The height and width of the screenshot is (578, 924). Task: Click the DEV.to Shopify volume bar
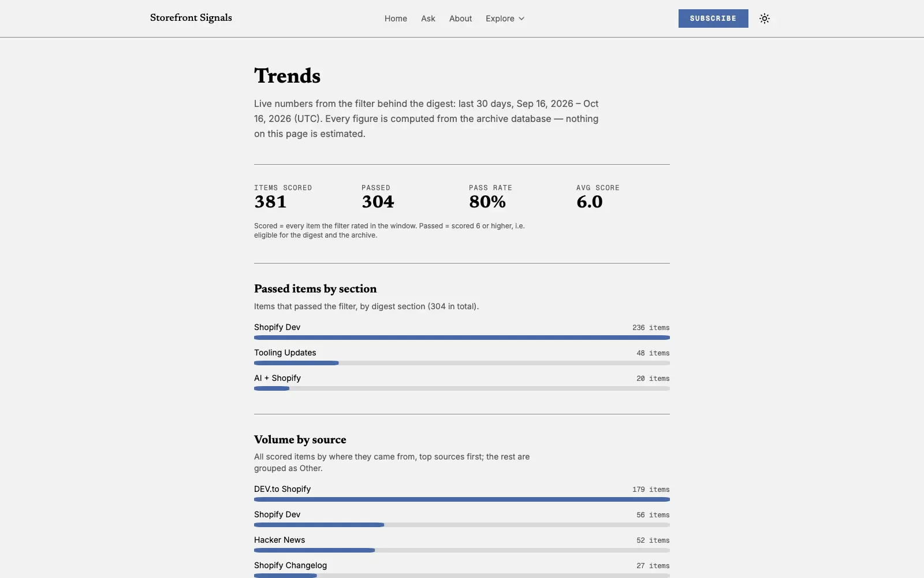tap(462, 499)
